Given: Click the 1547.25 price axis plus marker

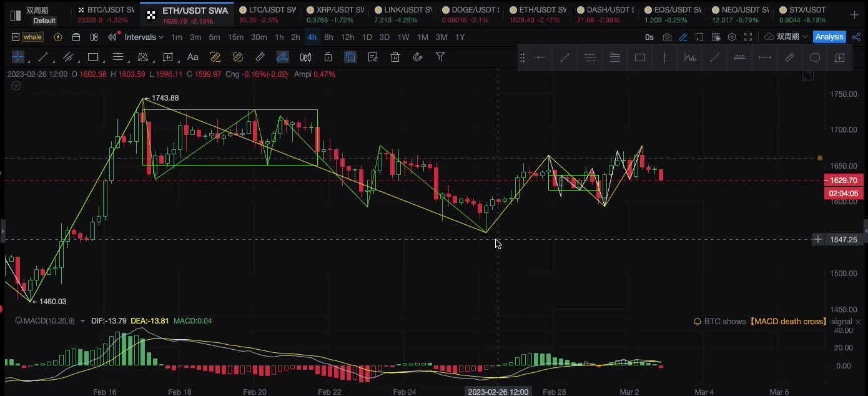Looking at the screenshot, I should point(818,240).
